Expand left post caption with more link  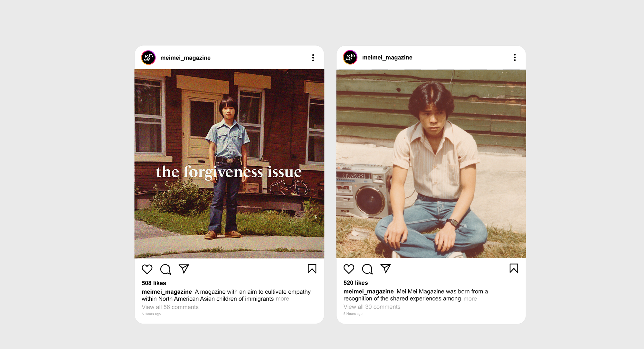coord(282,299)
